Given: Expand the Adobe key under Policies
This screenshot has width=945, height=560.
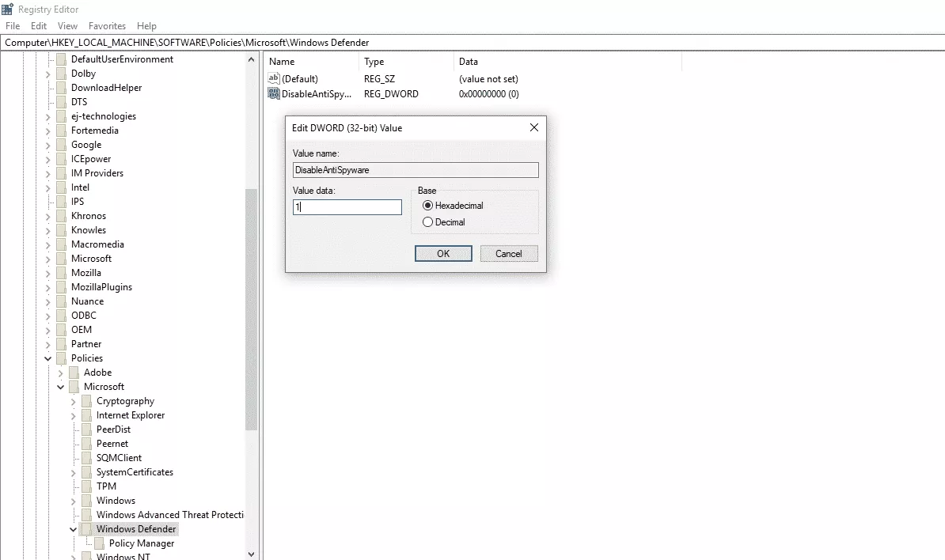Looking at the screenshot, I should click(x=61, y=373).
